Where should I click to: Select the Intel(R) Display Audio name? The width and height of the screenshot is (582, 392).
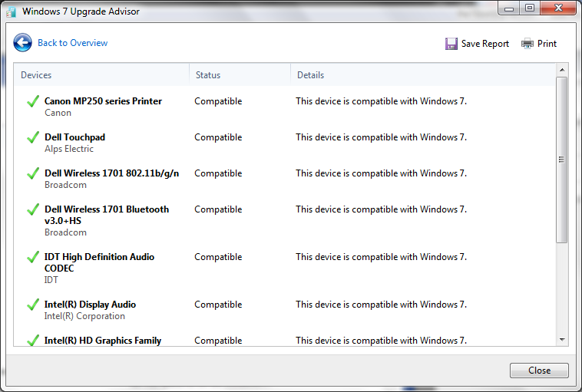tap(90, 305)
